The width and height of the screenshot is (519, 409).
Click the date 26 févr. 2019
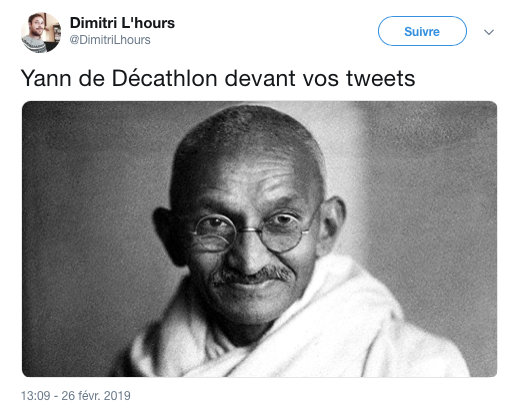96,396
